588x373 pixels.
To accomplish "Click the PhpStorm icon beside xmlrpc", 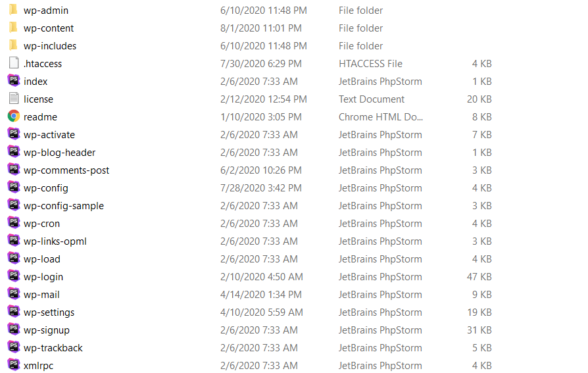I will coord(14,364).
